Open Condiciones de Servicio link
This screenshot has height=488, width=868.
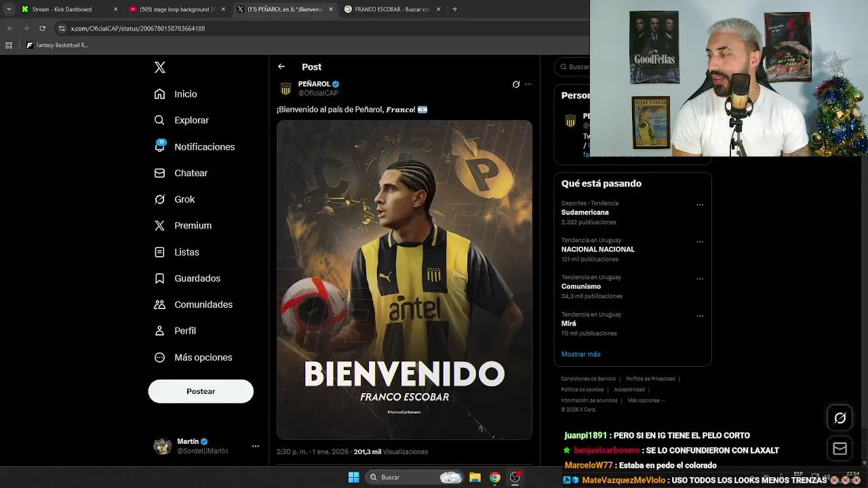point(588,379)
